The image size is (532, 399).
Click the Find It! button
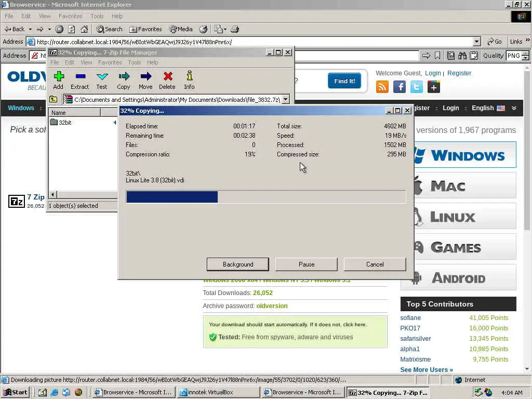tap(344, 81)
